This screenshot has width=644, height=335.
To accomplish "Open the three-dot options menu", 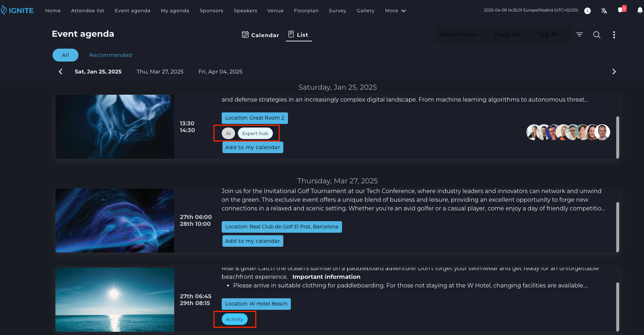I will [614, 35].
